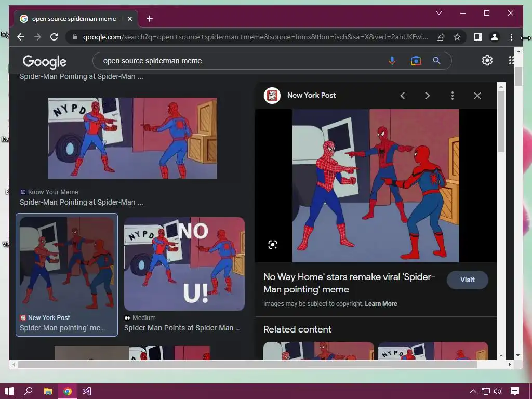Open New York Post source name in preview
This screenshot has width=532, height=399.
click(311, 96)
